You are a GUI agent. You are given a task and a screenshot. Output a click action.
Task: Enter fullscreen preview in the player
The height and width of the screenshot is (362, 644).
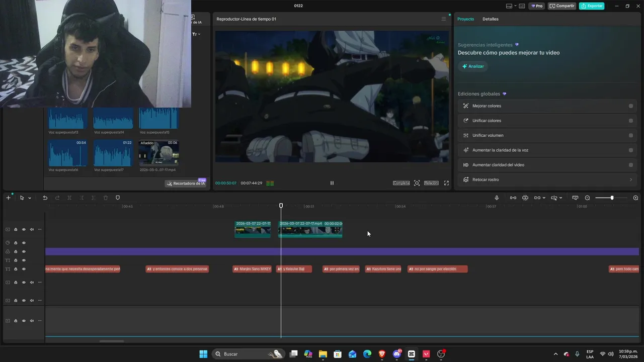click(x=446, y=183)
